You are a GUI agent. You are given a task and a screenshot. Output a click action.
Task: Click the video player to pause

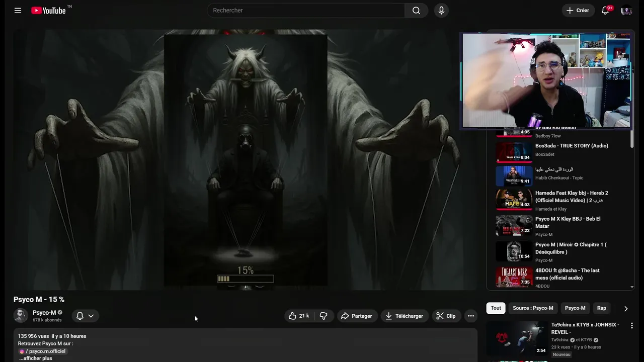(246, 160)
